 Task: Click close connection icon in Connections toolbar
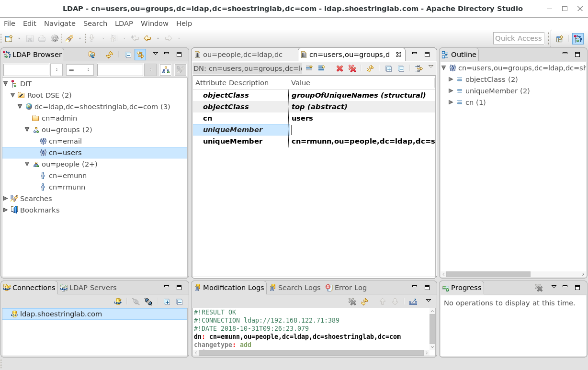point(148,302)
